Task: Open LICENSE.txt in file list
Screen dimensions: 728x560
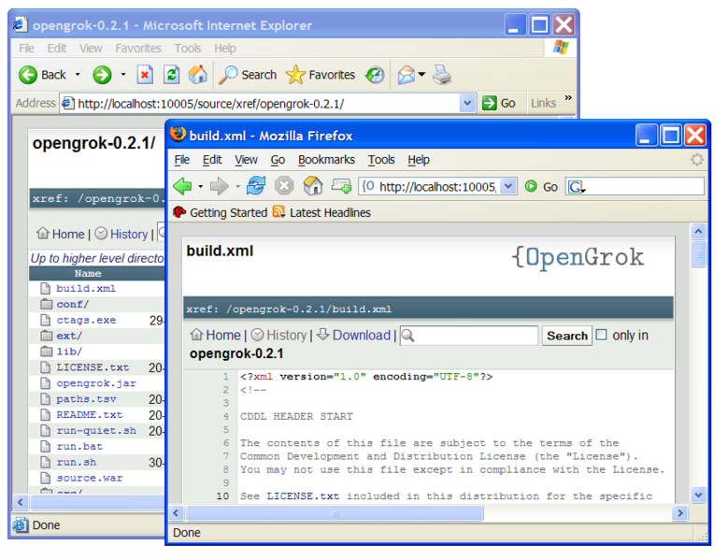Action: 93,367
